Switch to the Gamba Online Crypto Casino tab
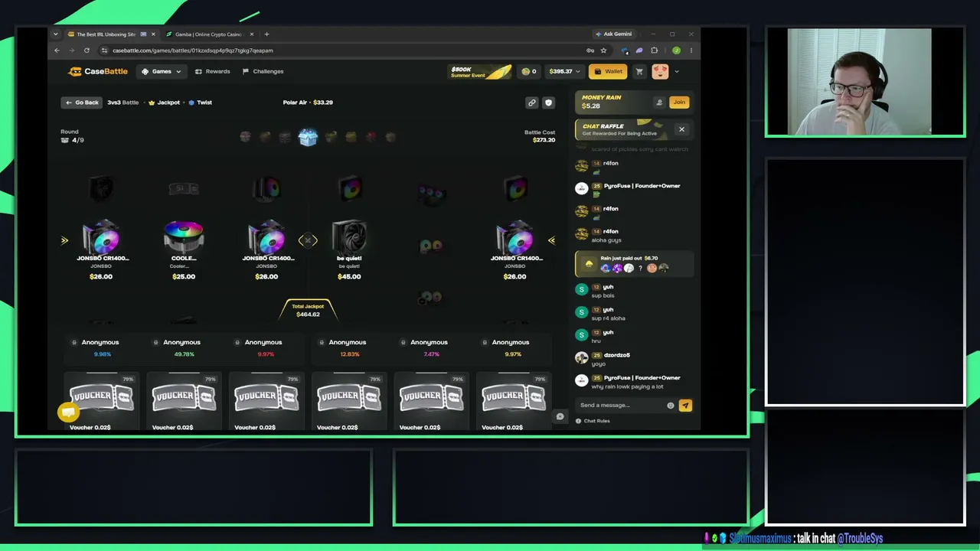 point(208,34)
